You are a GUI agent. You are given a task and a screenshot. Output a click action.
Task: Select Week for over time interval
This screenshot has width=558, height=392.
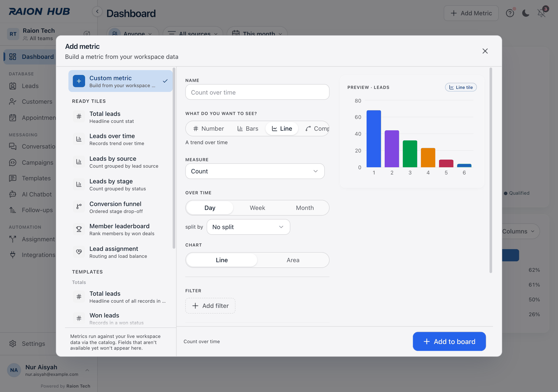pyautogui.click(x=257, y=208)
